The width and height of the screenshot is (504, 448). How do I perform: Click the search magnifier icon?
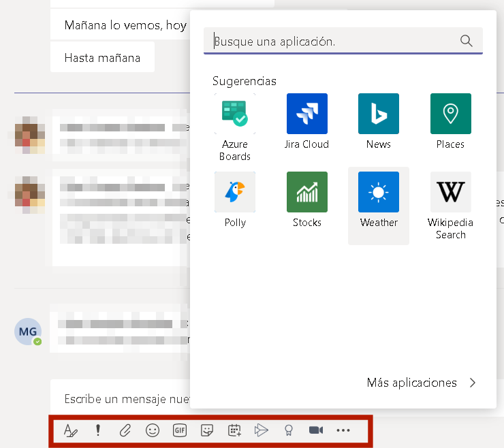pos(466,41)
